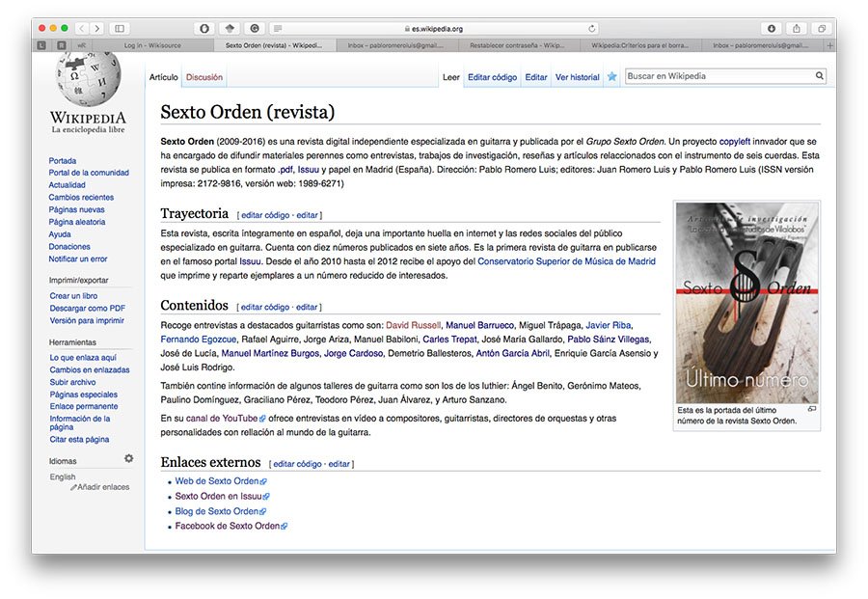868x599 pixels.
Task: Click the watchlist star icon
Action: 611,77
